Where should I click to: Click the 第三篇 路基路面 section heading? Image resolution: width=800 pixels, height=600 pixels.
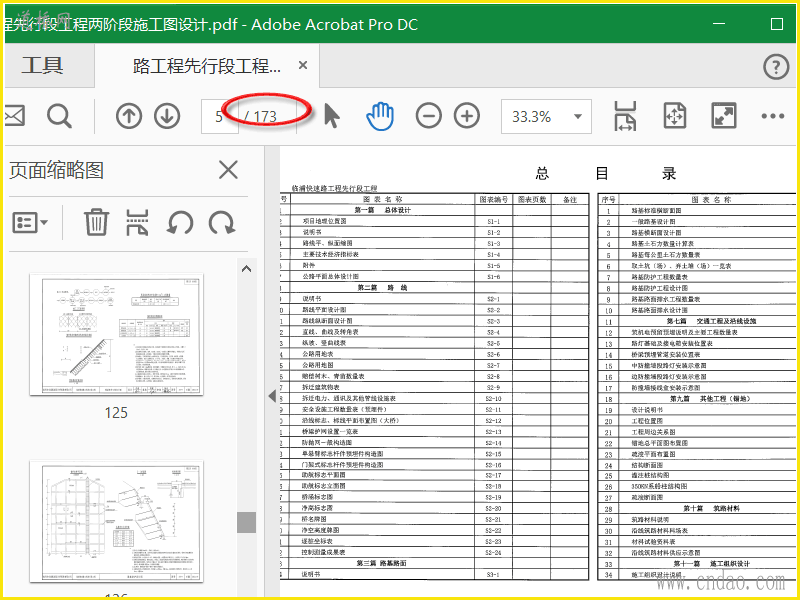(382, 563)
